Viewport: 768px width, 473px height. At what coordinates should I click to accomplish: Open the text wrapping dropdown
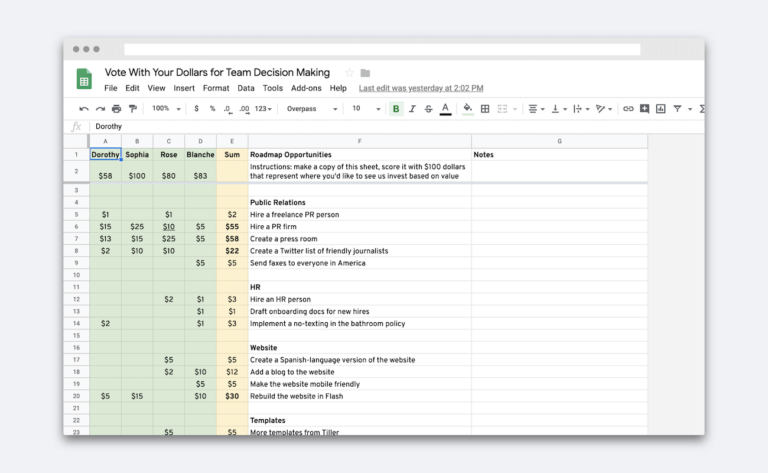point(581,109)
